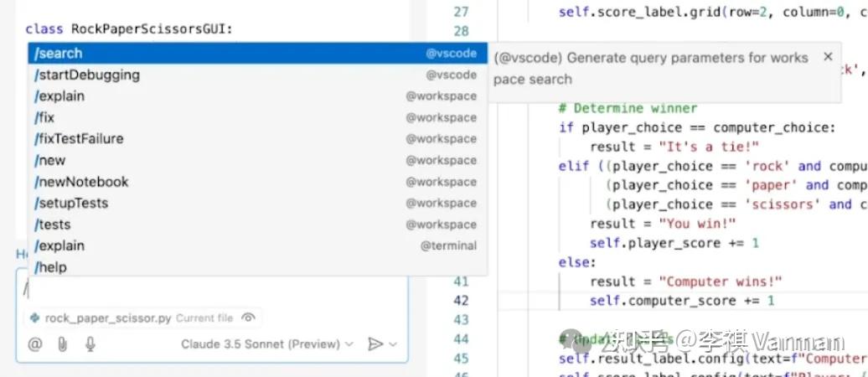Click the 'result = "You win!"' code line
868x377 pixels.
pyautogui.click(x=663, y=224)
